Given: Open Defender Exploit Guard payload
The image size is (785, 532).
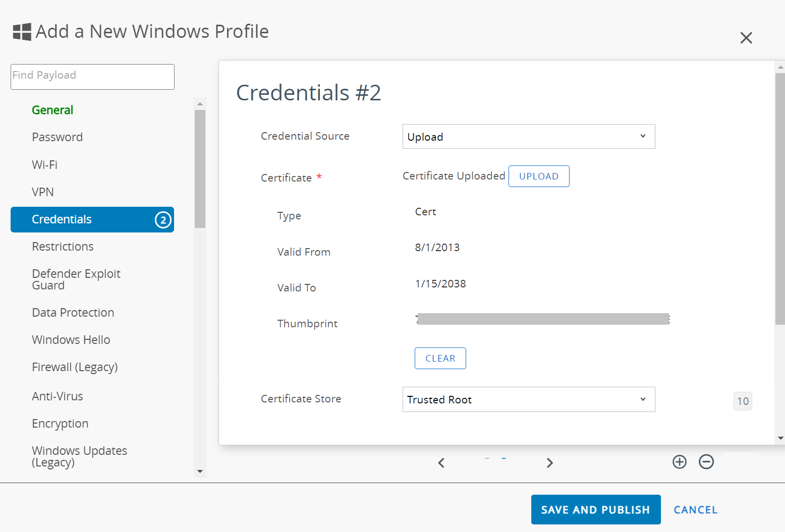Looking at the screenshot, I should 76,279.
